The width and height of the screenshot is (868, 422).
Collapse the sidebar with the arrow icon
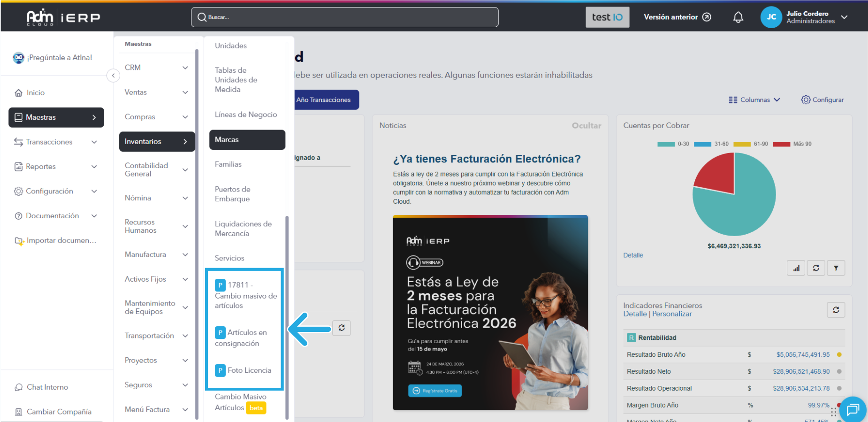coord(113,76)
